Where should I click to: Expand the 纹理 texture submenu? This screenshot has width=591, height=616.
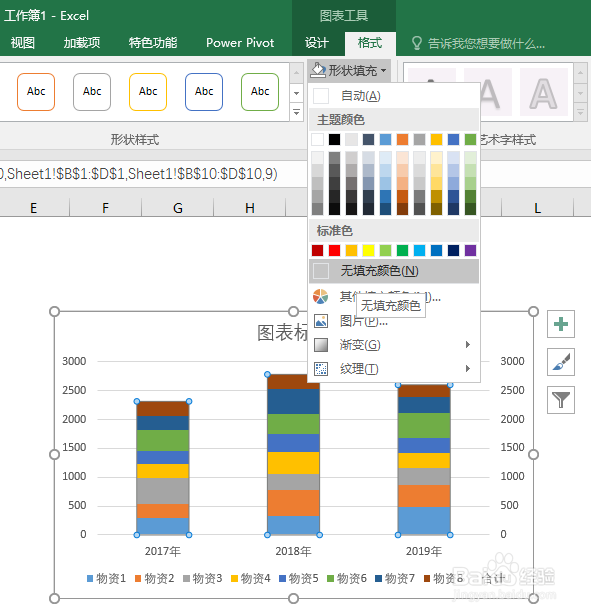[394, 369]
